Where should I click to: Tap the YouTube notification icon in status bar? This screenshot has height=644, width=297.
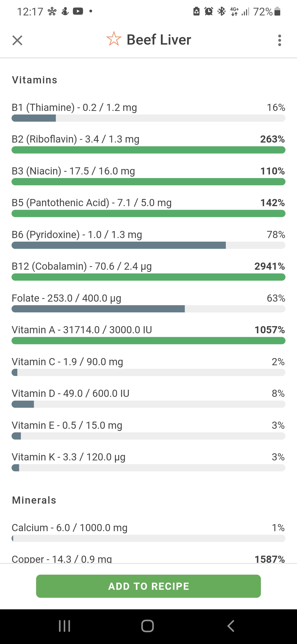(78, 11)
